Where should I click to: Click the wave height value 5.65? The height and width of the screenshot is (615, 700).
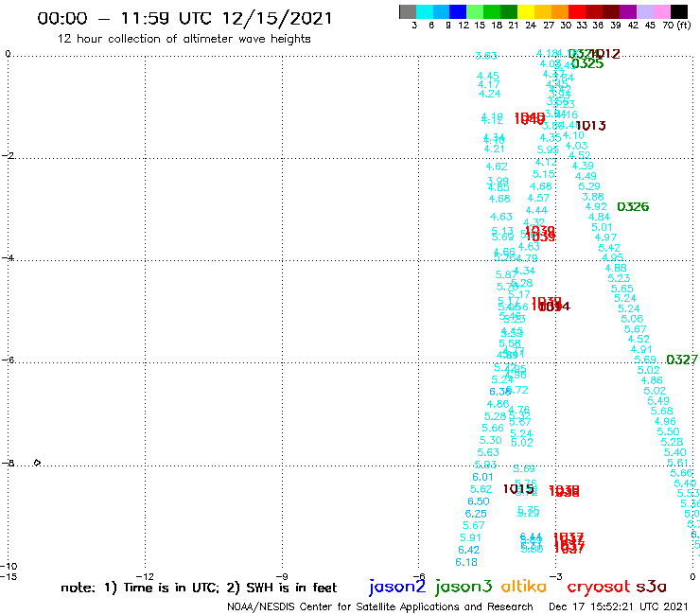pos(622,289)
